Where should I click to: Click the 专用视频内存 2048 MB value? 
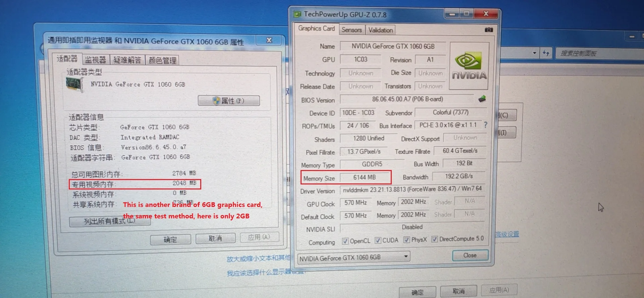point(184,183)
